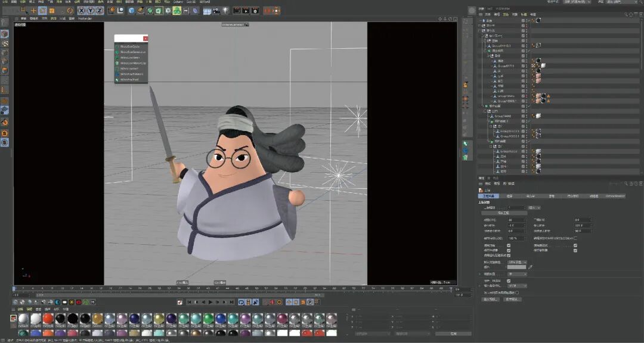The image size is (644, 343).
Task: Click blue circle icon in vertical strip
Action: [465, 150]
